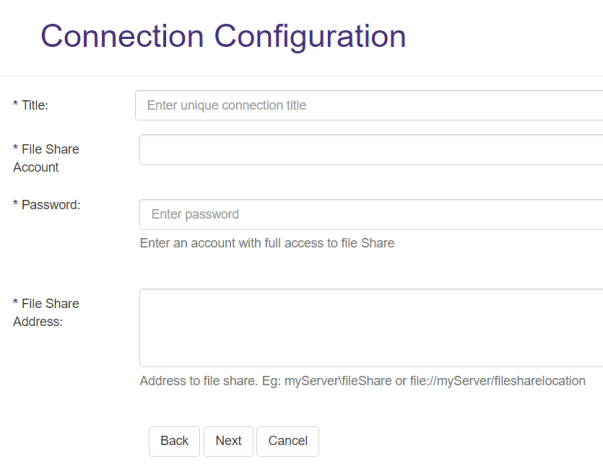
Task: Click the full access account hint text
Action: point(267,243)
